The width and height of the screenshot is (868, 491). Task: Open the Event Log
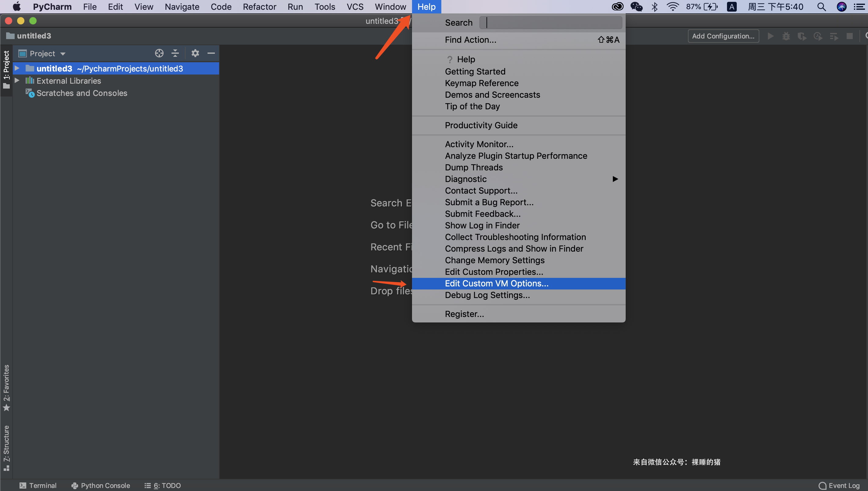pyautogui.click(x=839, y=485)
